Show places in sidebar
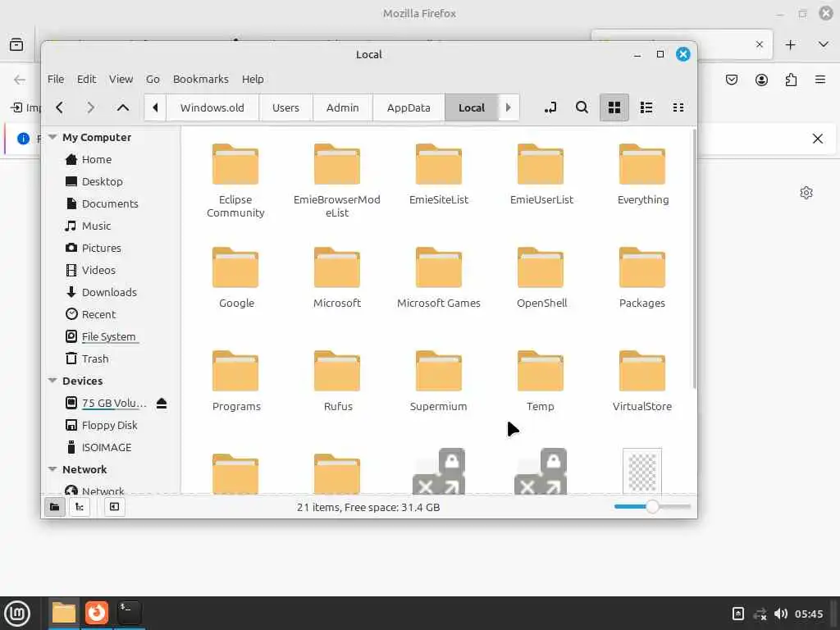Image resolution: width=840 pixels, height=630 pixels. (x=55, y=507)
